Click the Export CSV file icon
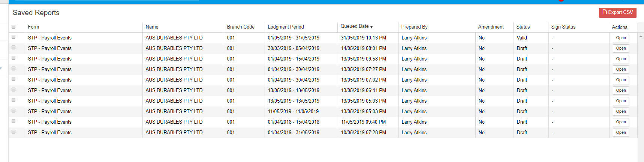The height and width of the screenshot is (162, 644). coord(604,12)
